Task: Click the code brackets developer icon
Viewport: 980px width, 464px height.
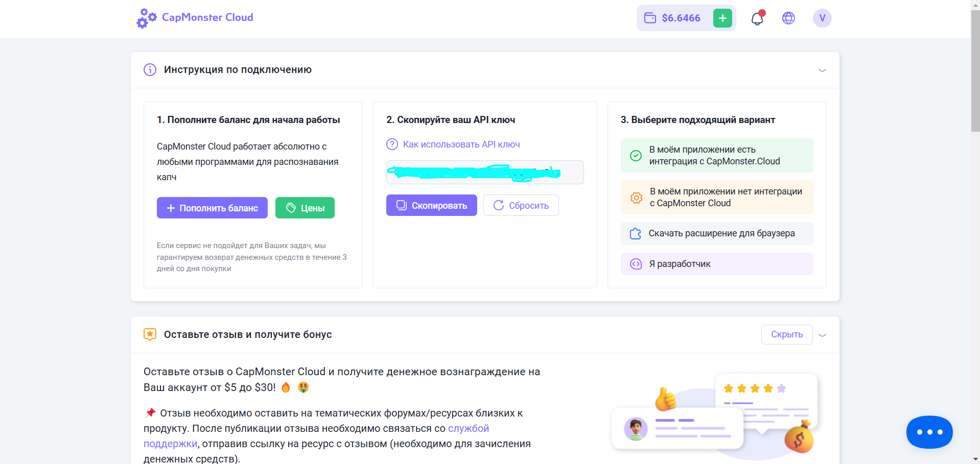Action: click(x=636, y=264)
